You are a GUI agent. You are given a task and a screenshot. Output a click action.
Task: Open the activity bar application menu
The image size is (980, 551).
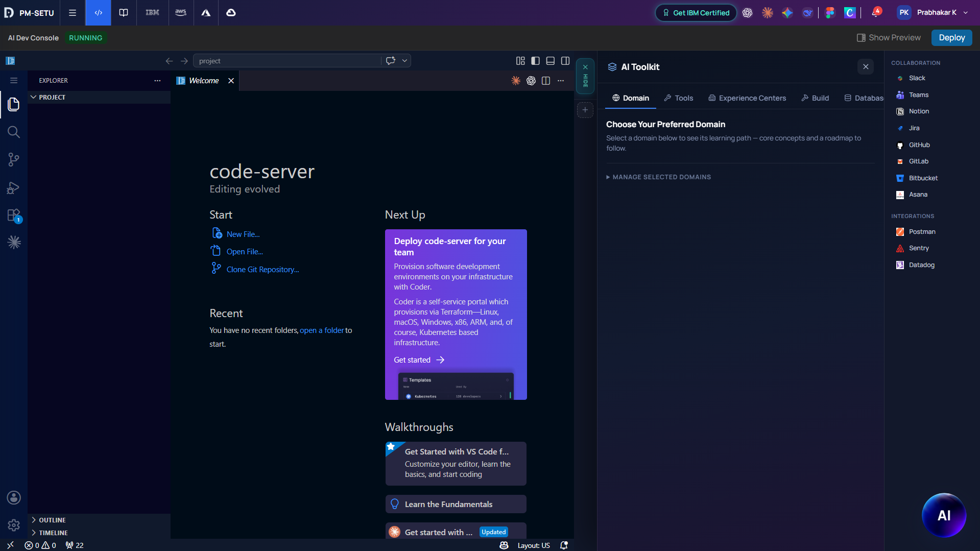coord(14,81)
